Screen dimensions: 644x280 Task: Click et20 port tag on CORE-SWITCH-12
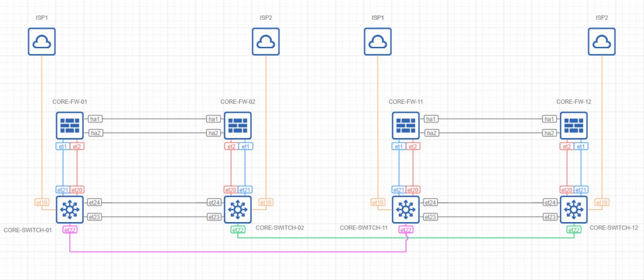[x=567, y=190]
